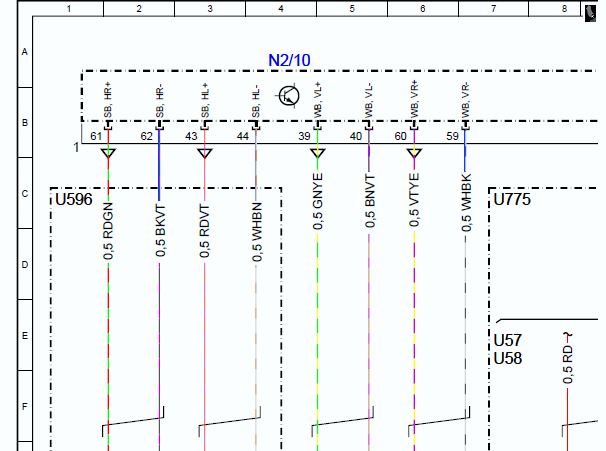Click pin number 59
This screenshot has width=606, height=451.
[x=453, y=136]
